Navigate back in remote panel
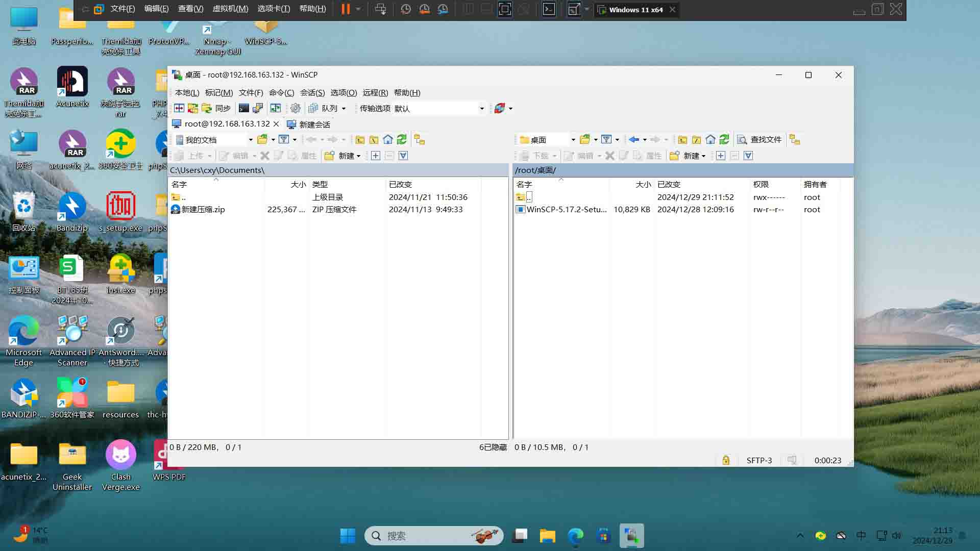The width and height of the screenshot is (980, 551). click(x=634, y=139)
